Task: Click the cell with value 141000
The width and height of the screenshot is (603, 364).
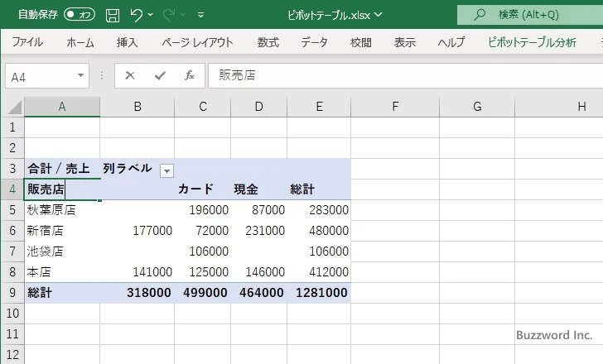Action: 137,272
